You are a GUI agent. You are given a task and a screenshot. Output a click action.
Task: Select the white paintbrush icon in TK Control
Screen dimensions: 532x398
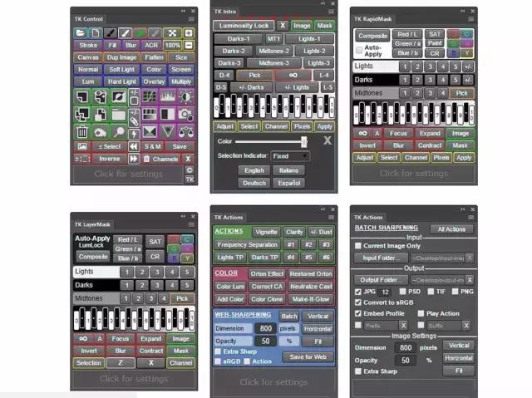126,33
